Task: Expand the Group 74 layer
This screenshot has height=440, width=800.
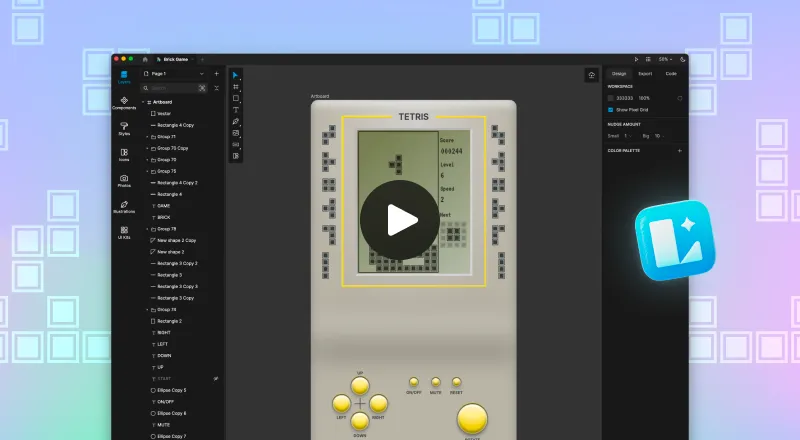Action: (147, 310)
